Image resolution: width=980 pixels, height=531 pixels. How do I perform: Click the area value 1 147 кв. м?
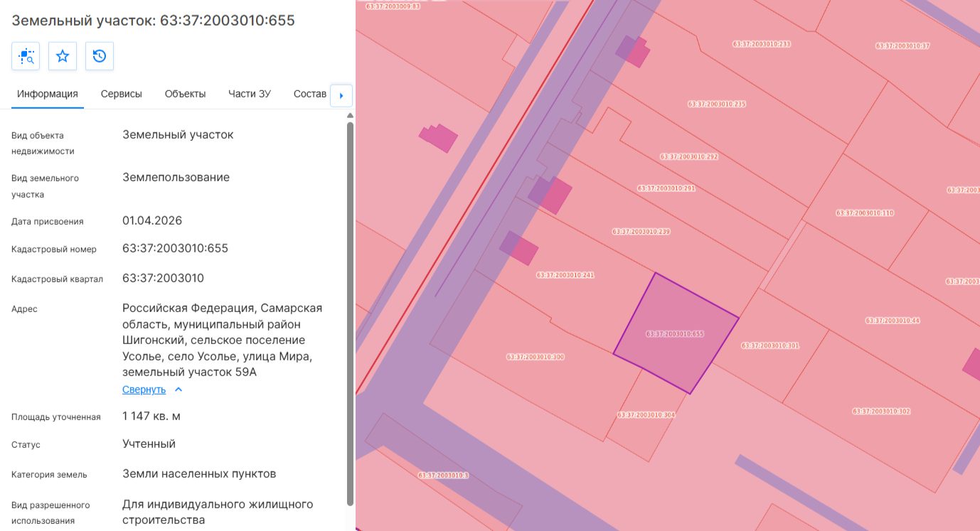[x=151, y=416]
